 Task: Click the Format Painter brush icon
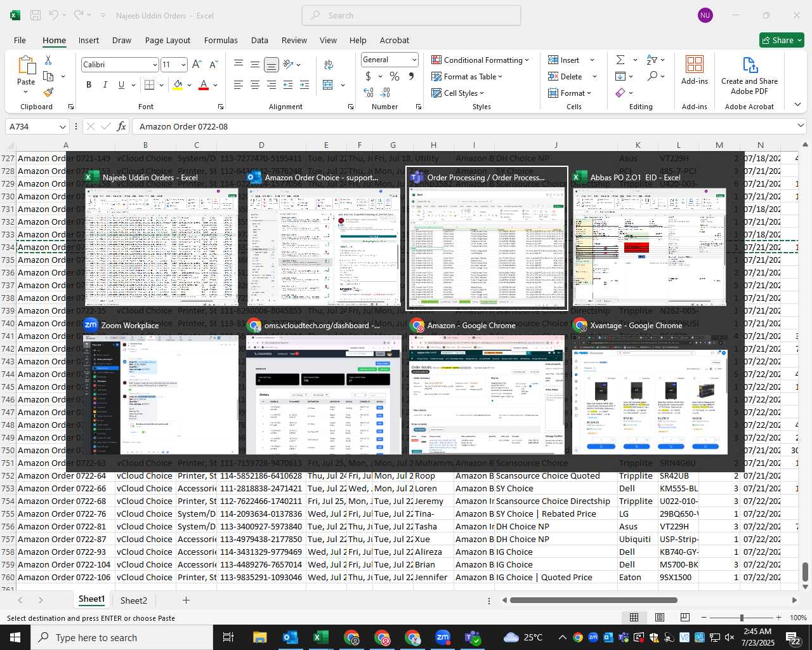pyautogui.click(x=48, y=92)
